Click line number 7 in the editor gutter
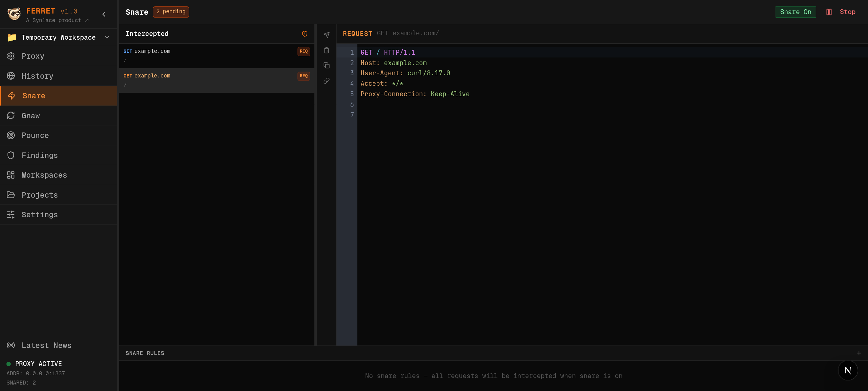Image resolution: width=868 pixels, height=391 pixels. (352, 115)
